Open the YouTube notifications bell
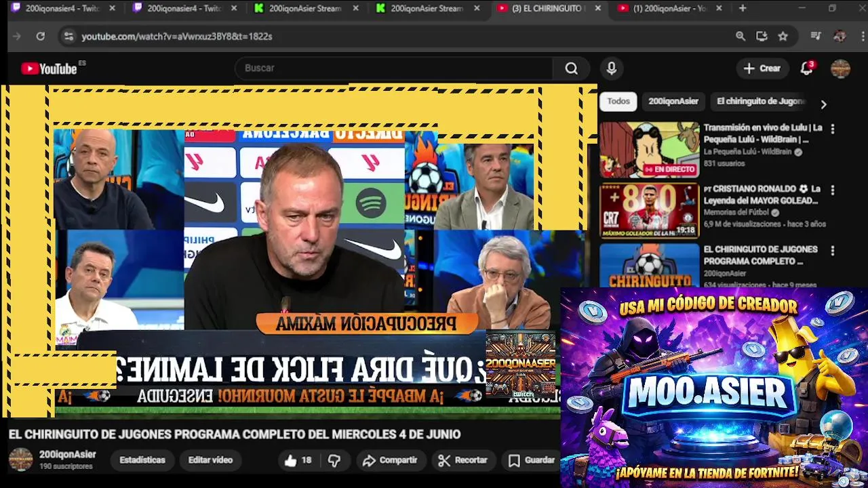 (x=807, y=68)
